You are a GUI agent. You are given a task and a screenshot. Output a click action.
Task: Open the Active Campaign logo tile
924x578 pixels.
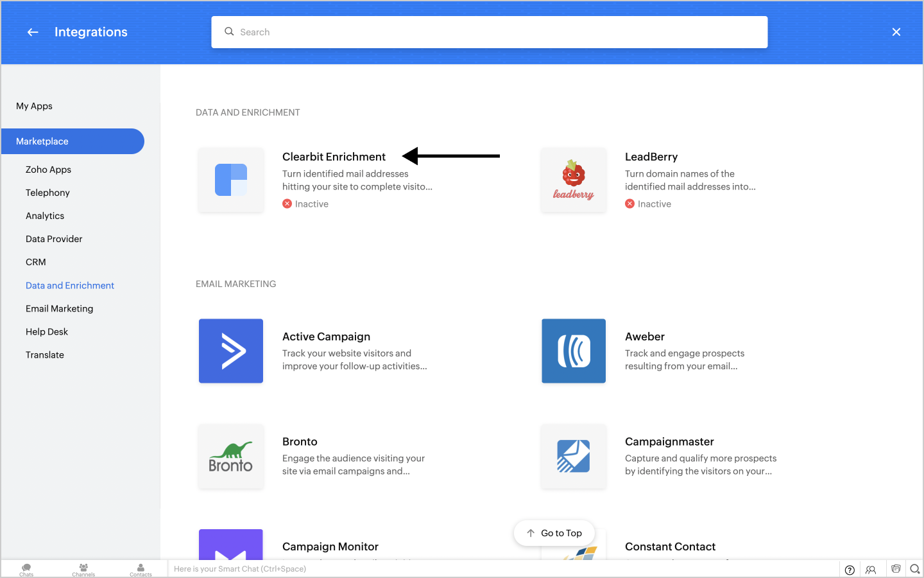click(x=231, y=351)
